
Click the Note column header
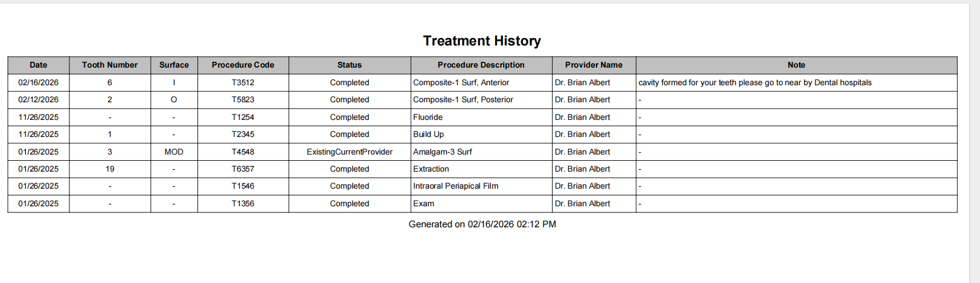click(x=796, y=65)
